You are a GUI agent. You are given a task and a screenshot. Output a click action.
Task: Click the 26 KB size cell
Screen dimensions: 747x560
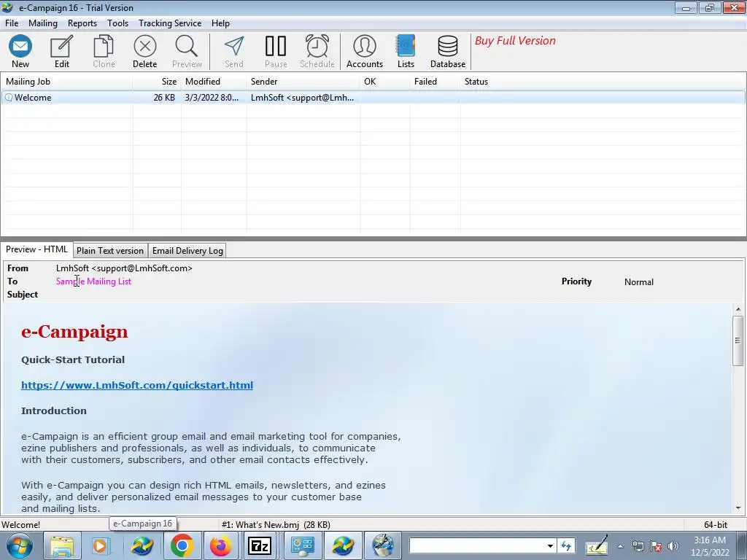coord(164,98)
